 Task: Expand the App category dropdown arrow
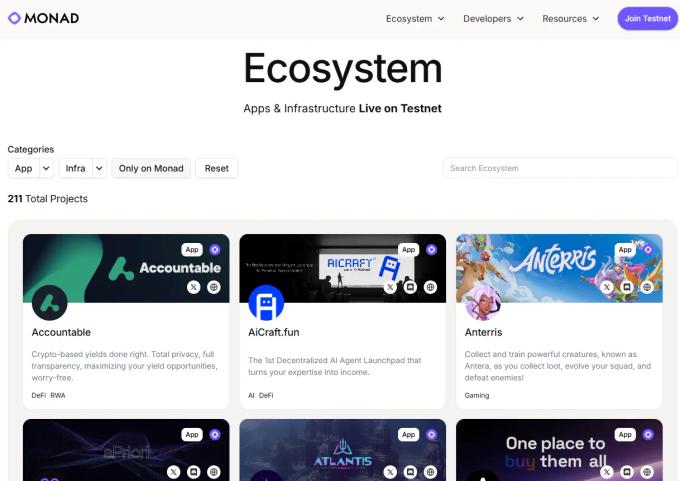tap(46, 168)
